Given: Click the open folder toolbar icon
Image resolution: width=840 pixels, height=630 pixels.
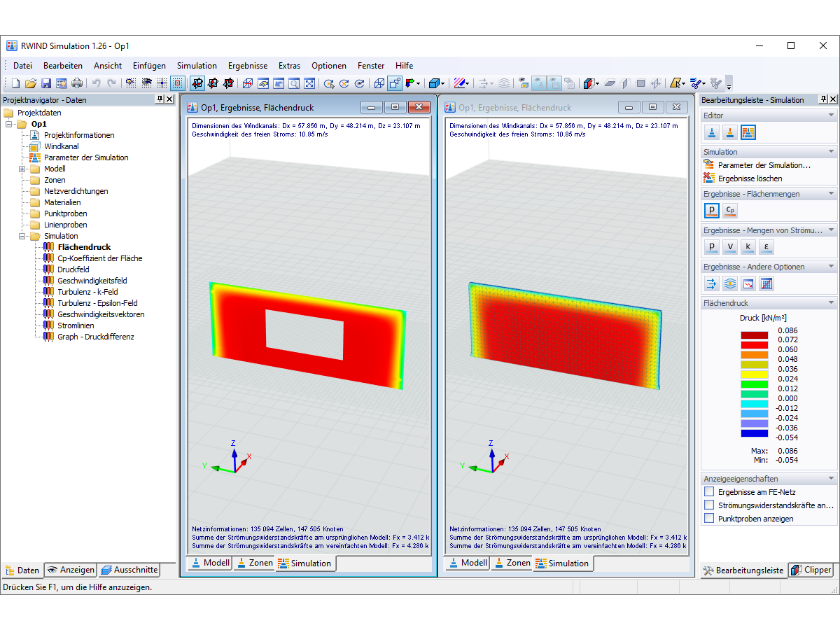Looking at the screenshot, I should pos(31,83).
